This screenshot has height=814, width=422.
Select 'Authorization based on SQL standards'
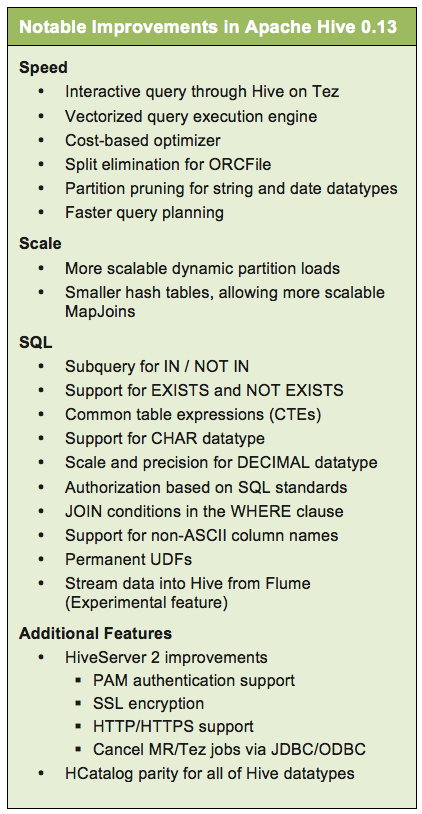tap(206, 487)
